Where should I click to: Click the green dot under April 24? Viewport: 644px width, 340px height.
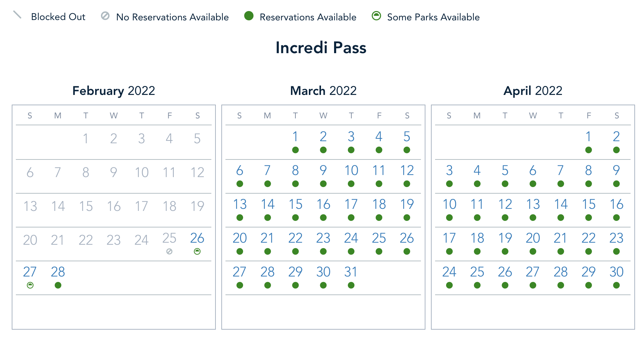pyautogui.click(x=449, y=285)
